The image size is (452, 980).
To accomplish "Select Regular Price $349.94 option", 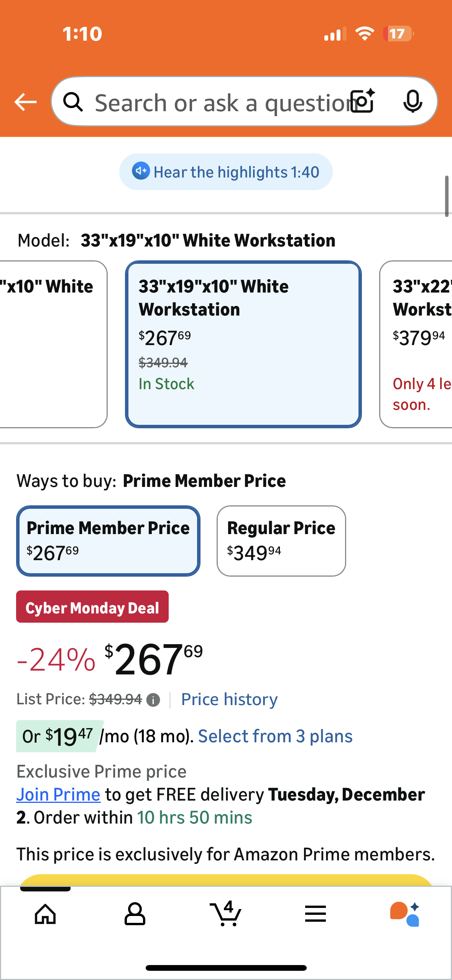I will (x=281, y=541).
